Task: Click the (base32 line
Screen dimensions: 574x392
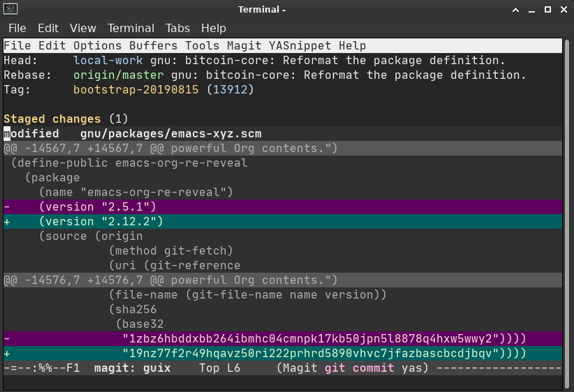Action: click(x=140, y=324)
